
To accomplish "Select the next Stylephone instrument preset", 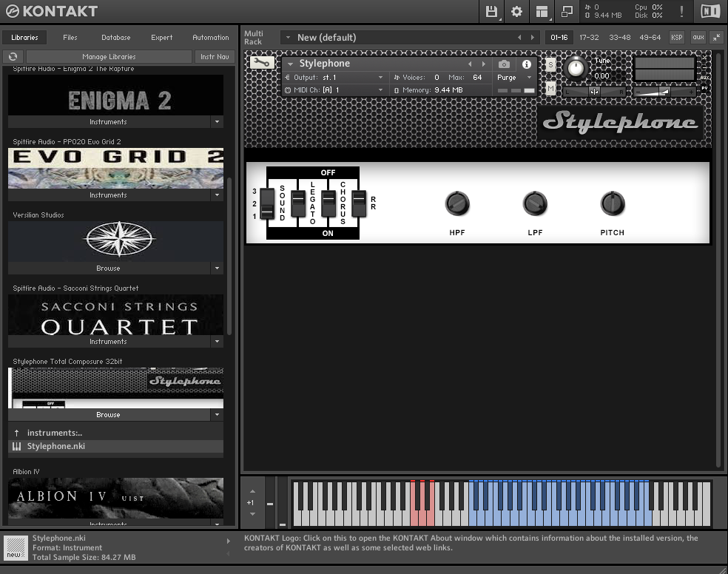I will click(483, 64).
